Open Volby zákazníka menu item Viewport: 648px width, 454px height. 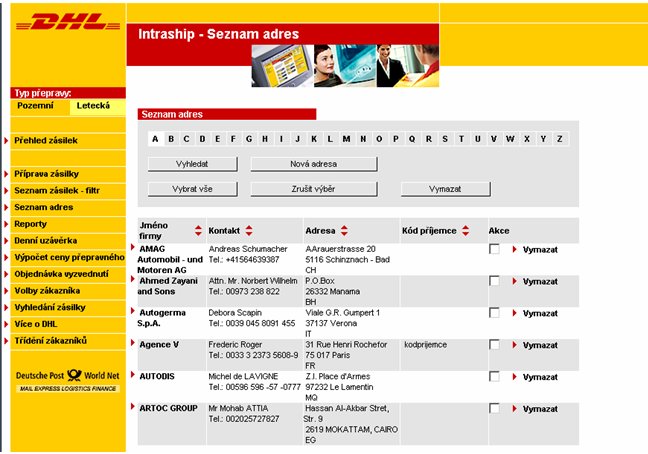[x=47, y=291]
